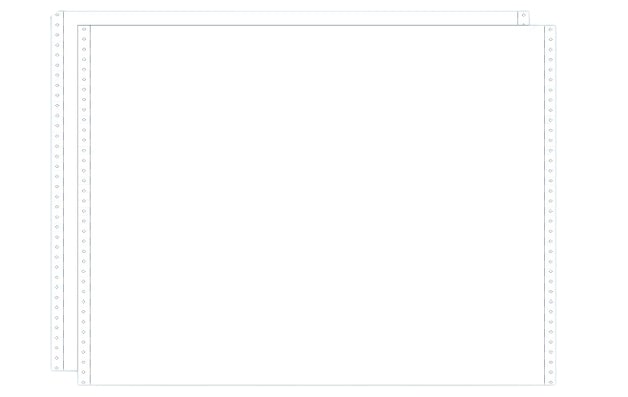
Task: Select the front sheet's left sprocket-hole strip
Action: [x=84, y=205]
